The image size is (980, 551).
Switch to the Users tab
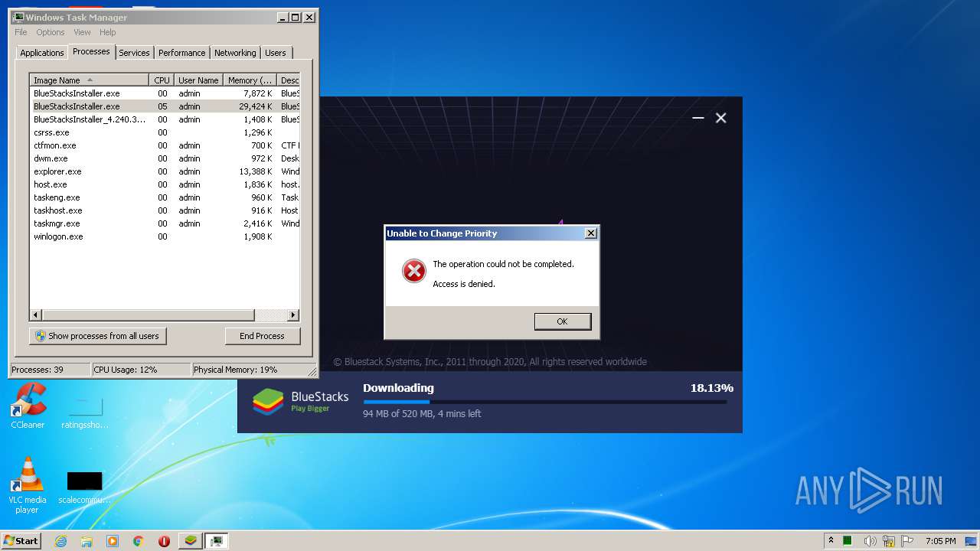pyautogui.click(x=276, y=53)
